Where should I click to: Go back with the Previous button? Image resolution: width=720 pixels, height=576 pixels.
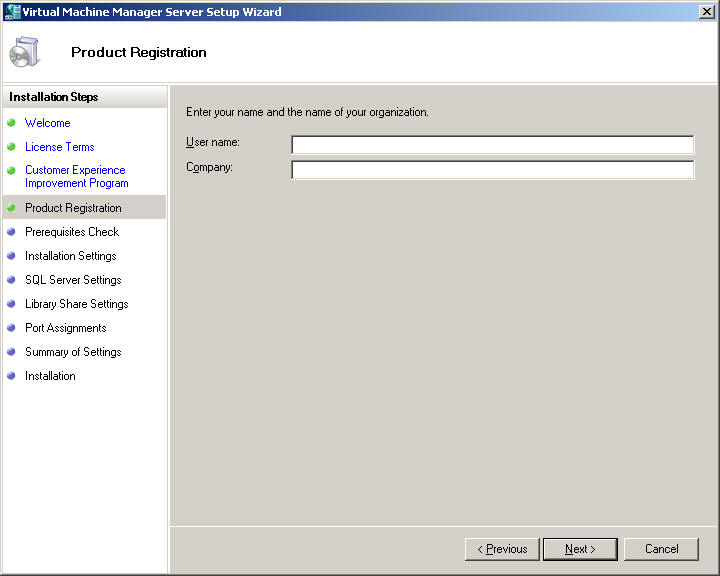502,549
